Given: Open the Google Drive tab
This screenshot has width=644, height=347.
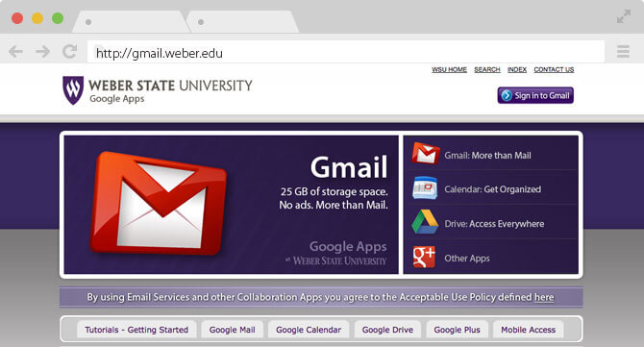Looking at the screenshot, I should [x=387, y=330].
